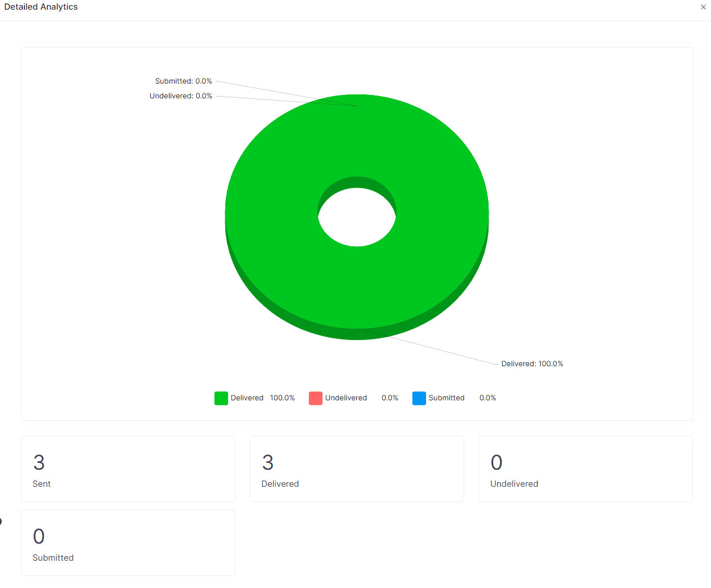The image size is (711, 588).
Task: Select the Undelivered statistic card showing 0
Action: tap(585, 469)
